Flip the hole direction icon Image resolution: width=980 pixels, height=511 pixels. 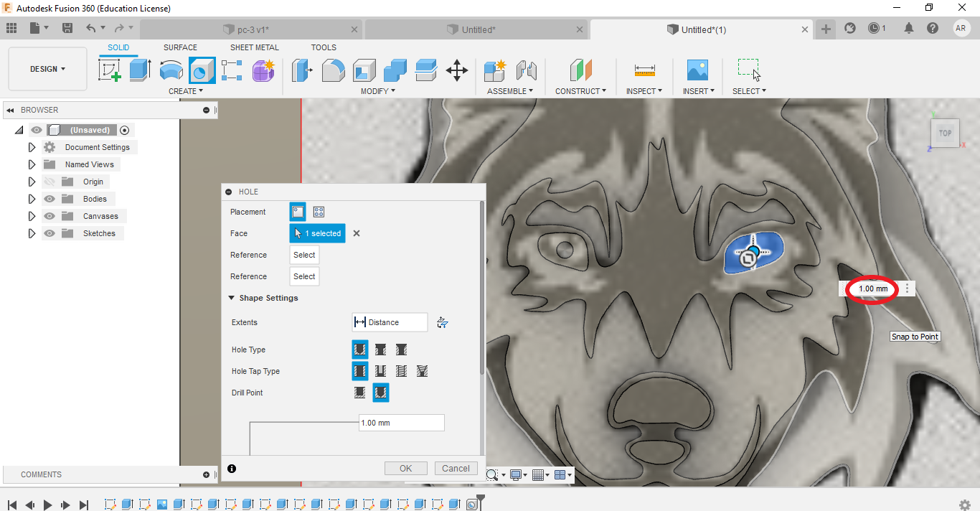443,322
